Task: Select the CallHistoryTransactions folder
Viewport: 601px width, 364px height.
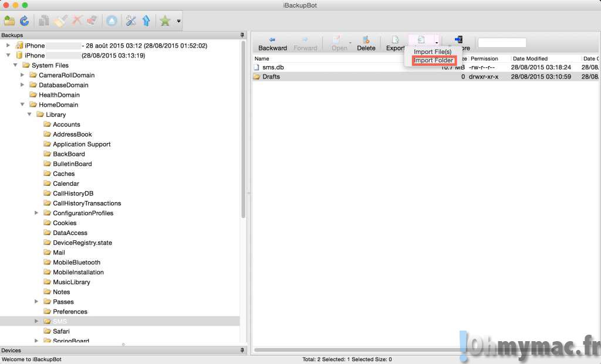Action: click(x=87, y=203)
